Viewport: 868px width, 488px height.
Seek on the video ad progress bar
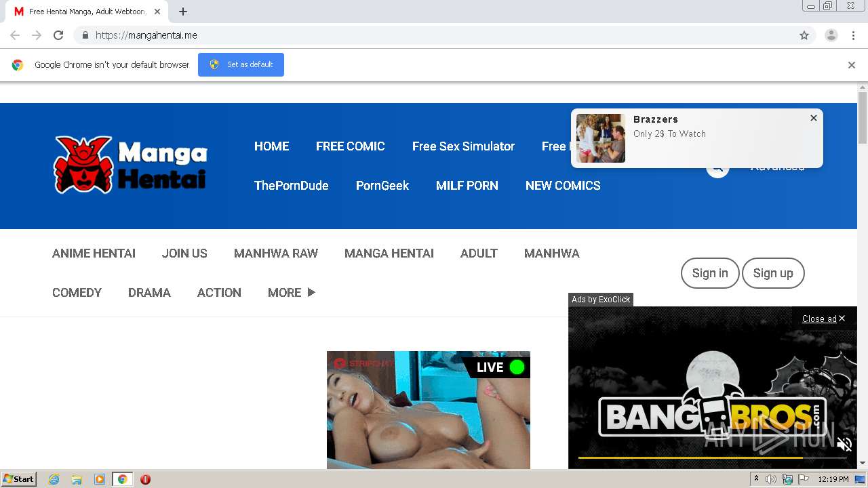[x=712, y=457]
